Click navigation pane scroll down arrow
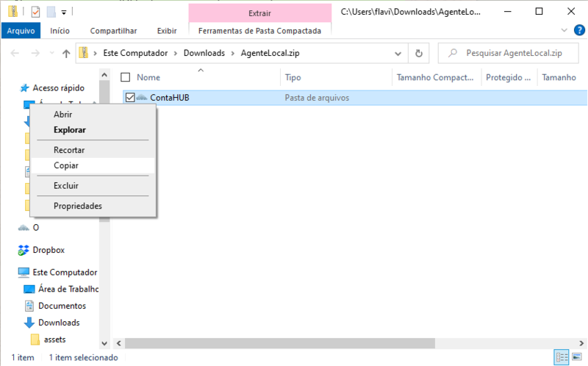This screenshot has height=366, width=588. click(104, 343)
